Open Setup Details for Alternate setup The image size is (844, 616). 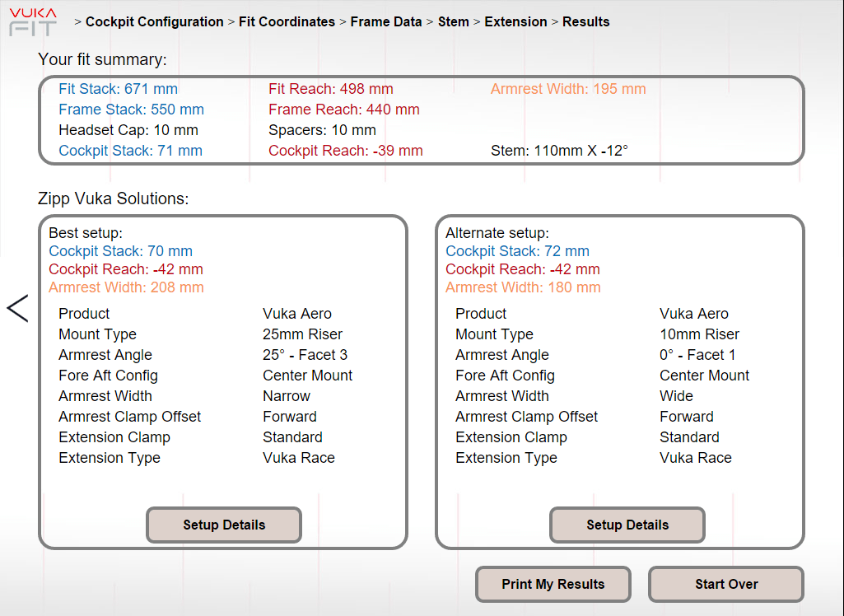[627, 525]
